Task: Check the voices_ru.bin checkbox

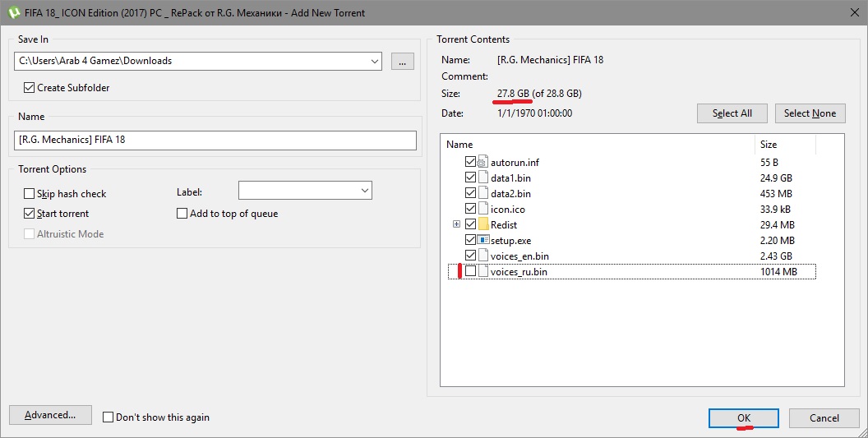Action: 470,271
